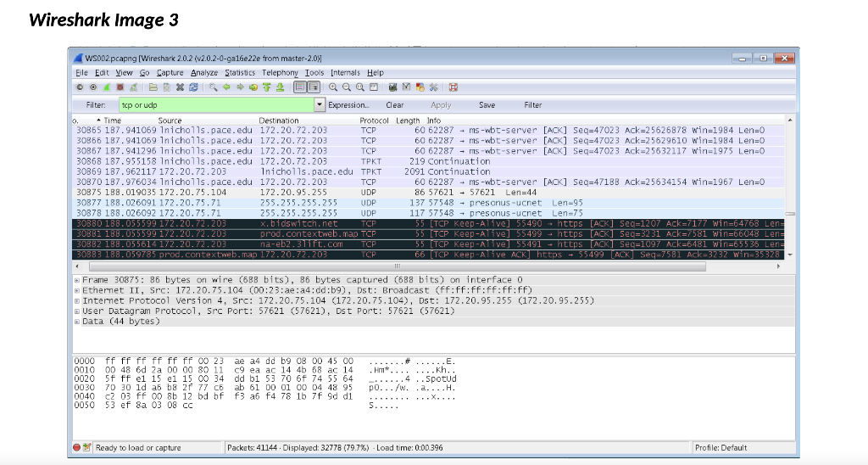The image size is (868, 465).
Task: Open the capture interfaces list icon
Action: [80, 87]
